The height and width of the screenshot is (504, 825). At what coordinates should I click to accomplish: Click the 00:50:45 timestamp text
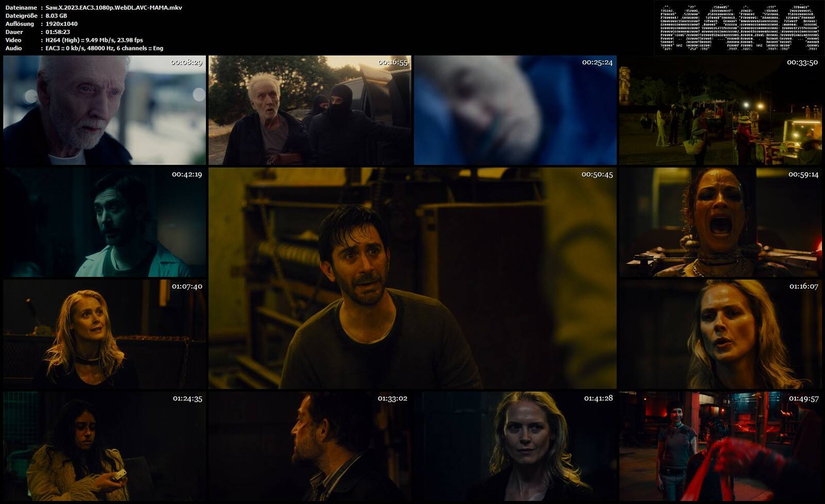597,175
